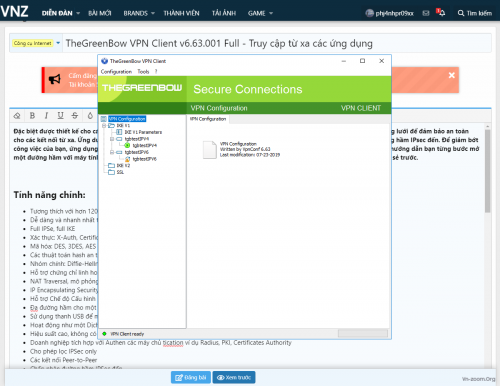Open the alerts bell icon
Screen dimensions: 500x386
[441, 13]
